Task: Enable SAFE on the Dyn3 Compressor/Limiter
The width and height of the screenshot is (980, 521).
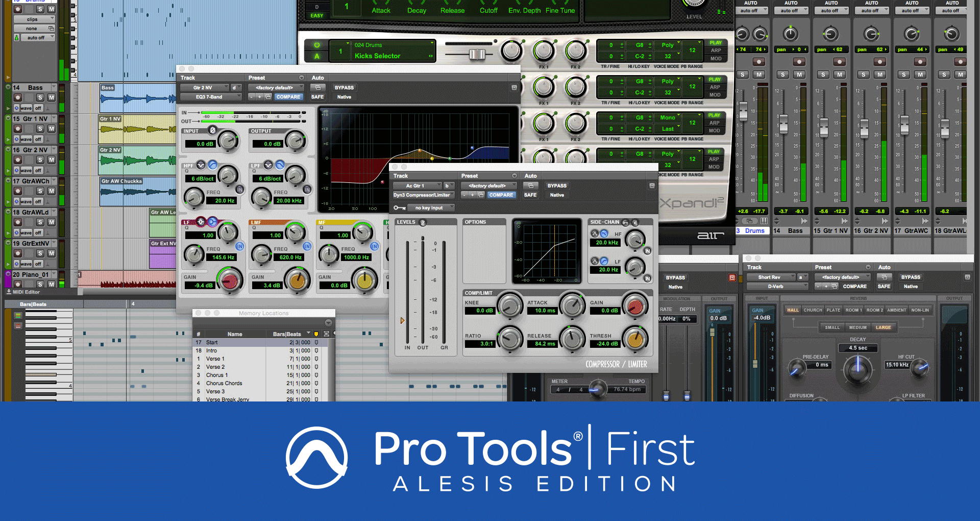Action: [530, 195]
